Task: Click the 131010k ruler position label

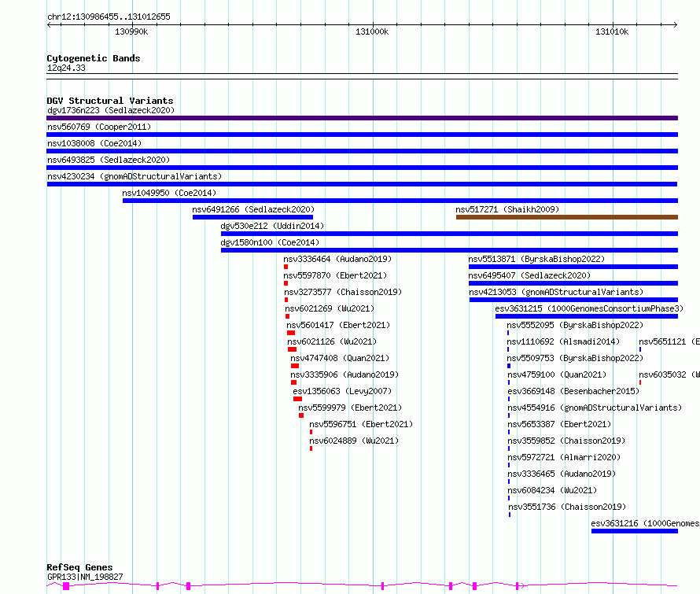Action: (612, 31)
